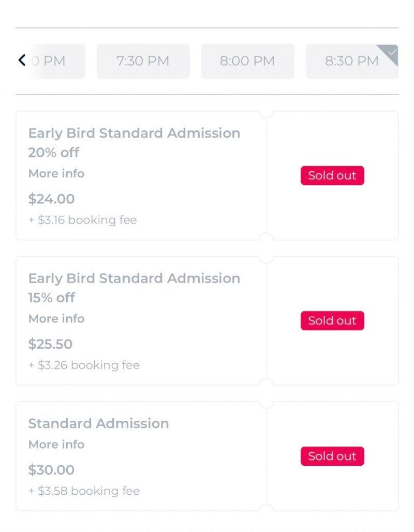Click the $24.00 price
The height and width of the screenshot is (532, 414).
point(51,199)
